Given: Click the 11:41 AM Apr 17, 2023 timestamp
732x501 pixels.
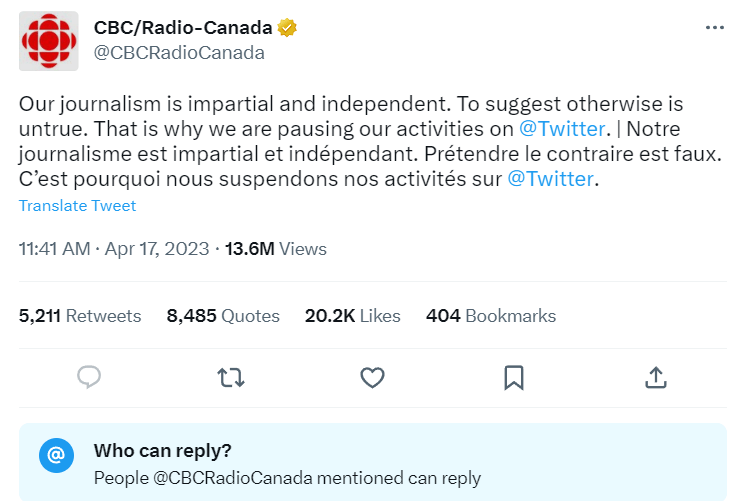Looking at the screenshot, I should click(x=114, y=249).
